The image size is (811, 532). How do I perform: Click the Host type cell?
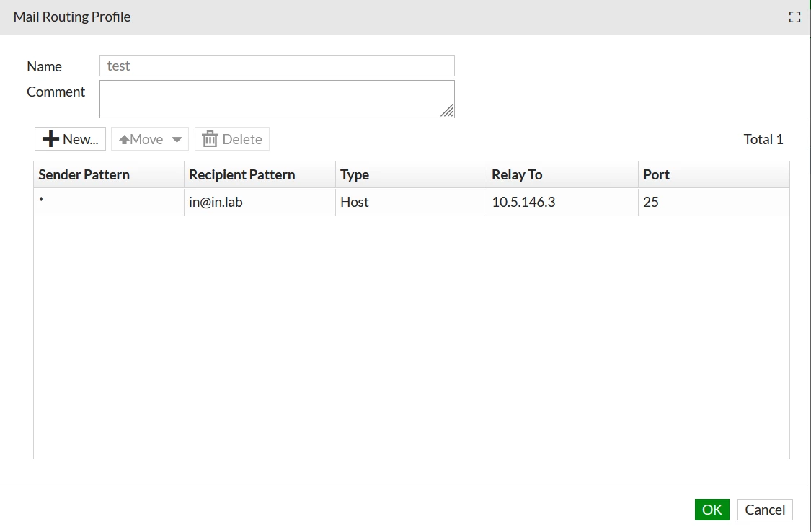tap(411, 202)
